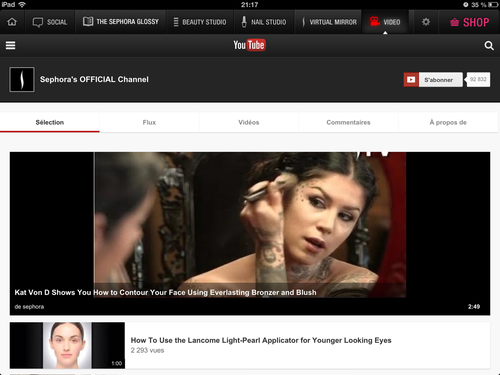Select the Video section
This screenshot has height=375, width=500.
(x=385, y=22)
